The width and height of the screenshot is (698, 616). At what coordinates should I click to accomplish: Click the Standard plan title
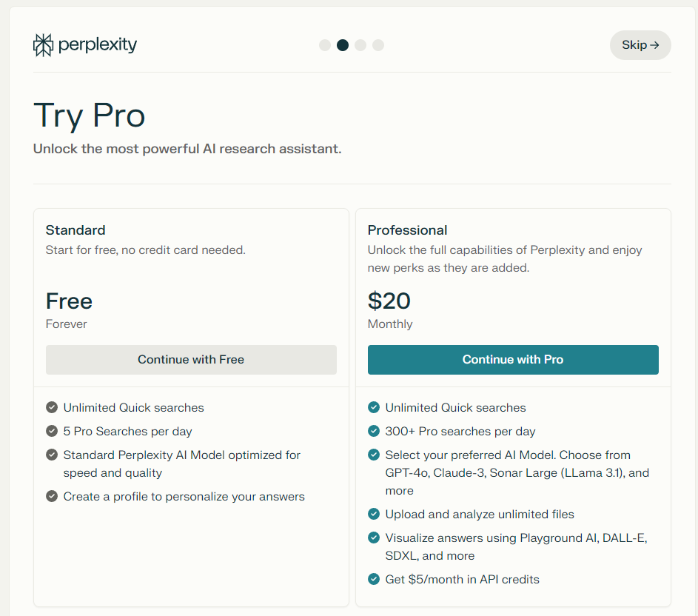click(x=75, y=230)
